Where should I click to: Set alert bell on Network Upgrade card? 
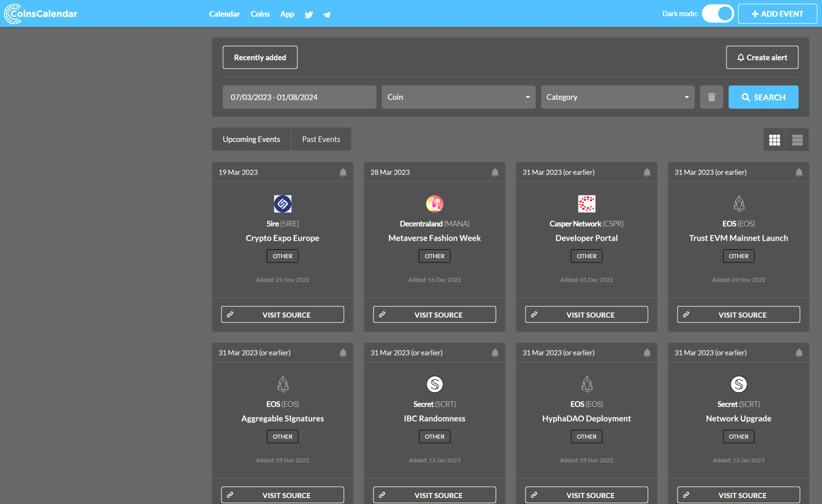click(799, 353)
